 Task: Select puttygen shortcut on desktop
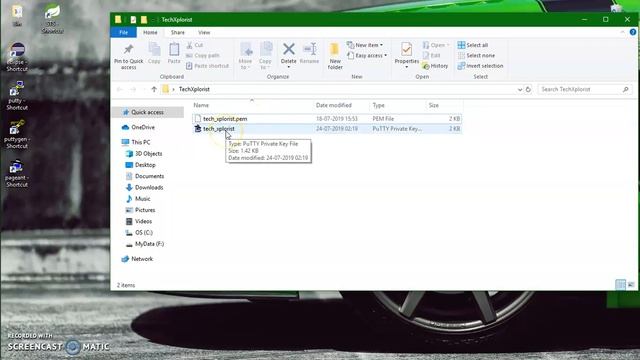click(x=17, y=134)
